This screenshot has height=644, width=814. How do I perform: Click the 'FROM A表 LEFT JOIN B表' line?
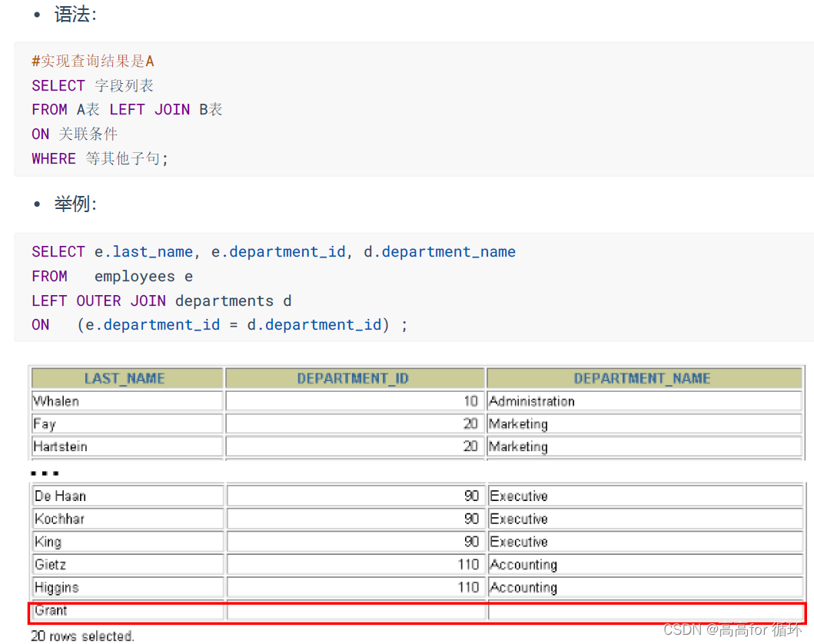(x=127, y=109)
